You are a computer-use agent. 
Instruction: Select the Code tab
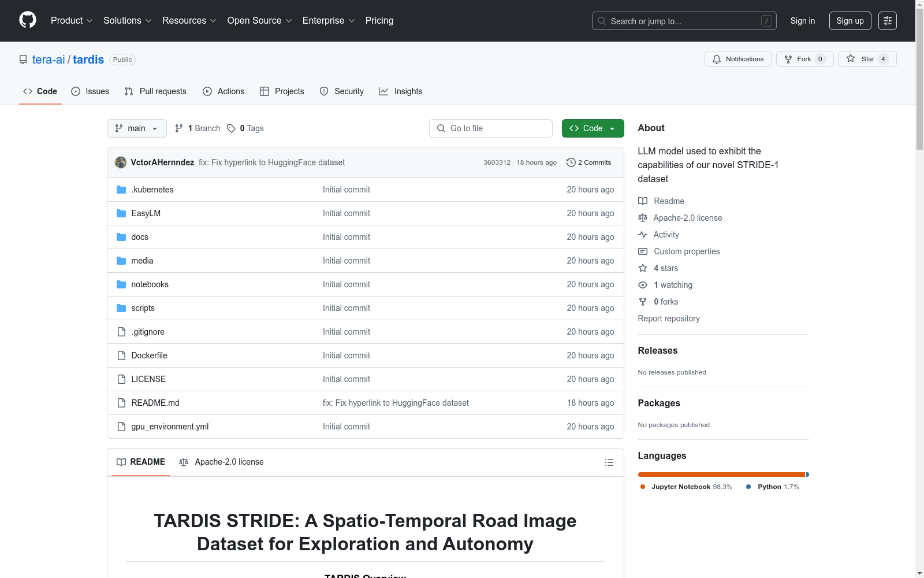(x=40, y=91)
